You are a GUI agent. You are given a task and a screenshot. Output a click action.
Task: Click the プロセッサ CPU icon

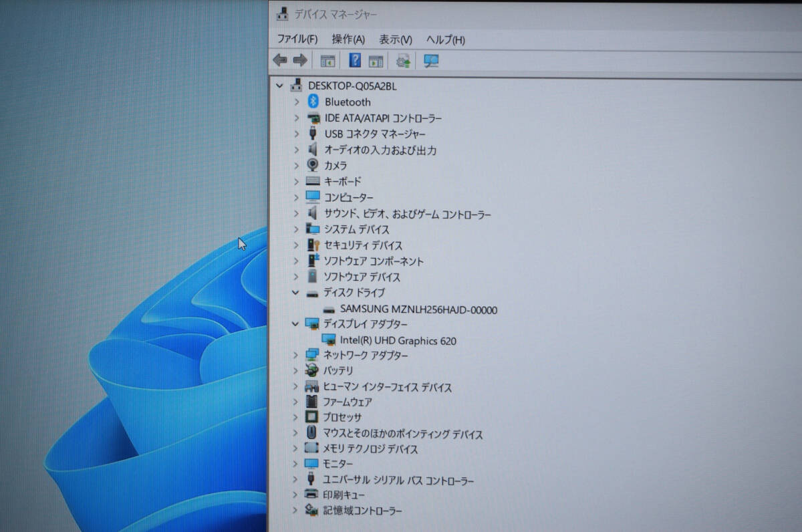click(311, 417)
